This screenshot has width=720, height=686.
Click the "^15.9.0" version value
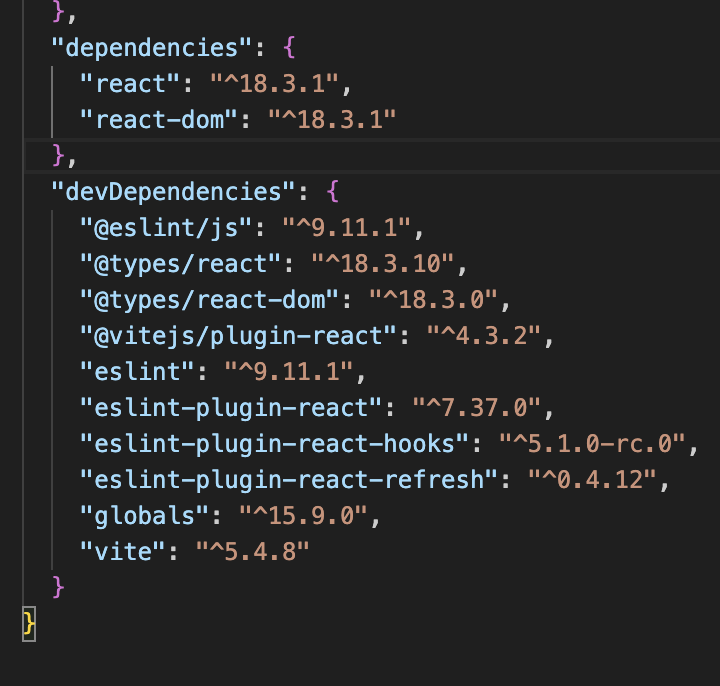click(x=303, y=515)
